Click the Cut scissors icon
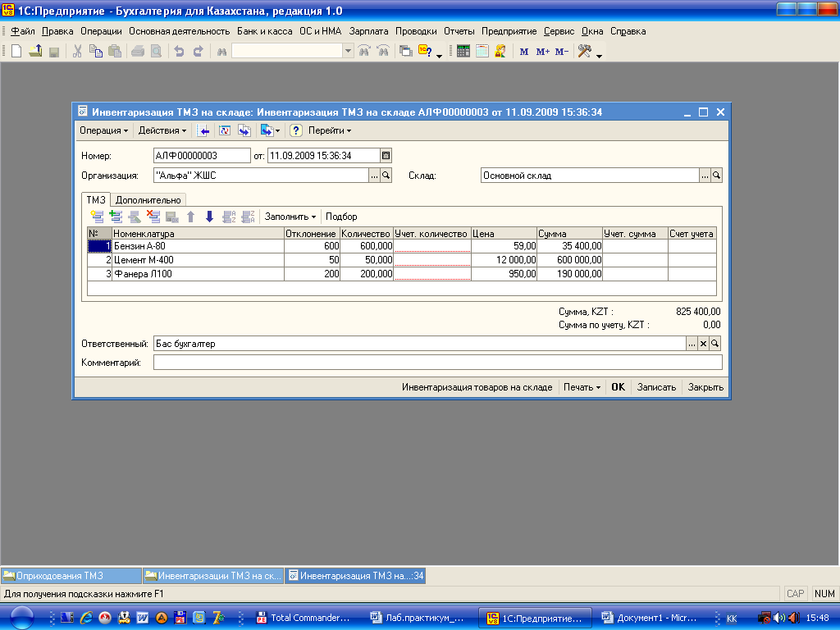 click(77, 52)
